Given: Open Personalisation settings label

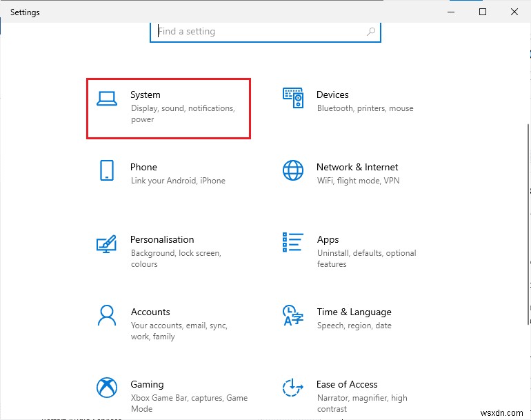Looking at the screenshot, I should click(162, 239).
